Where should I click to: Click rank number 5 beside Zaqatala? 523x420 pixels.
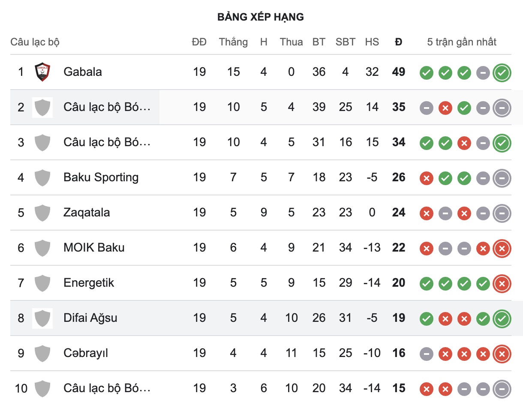click(x=20, y=213)
